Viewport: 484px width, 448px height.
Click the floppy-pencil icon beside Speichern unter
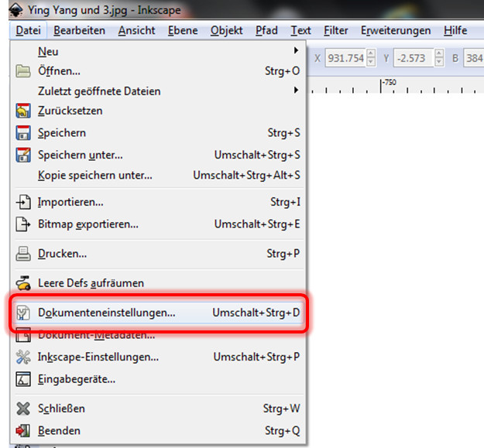[23, 155]
